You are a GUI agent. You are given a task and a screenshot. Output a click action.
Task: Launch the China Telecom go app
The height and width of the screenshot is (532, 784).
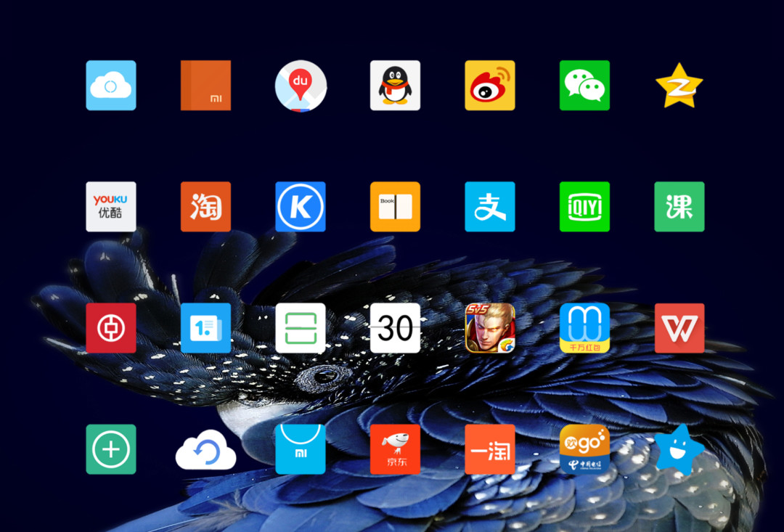[x=584, y=449]
